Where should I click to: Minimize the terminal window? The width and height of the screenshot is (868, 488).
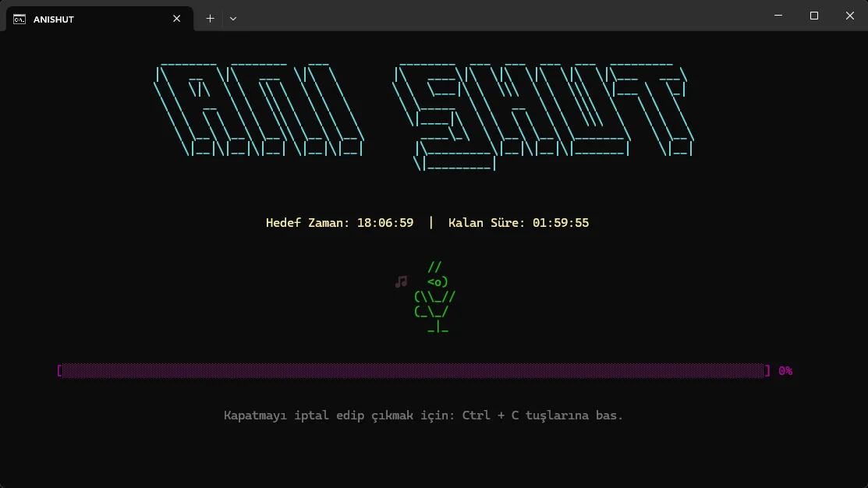point(778,16)
